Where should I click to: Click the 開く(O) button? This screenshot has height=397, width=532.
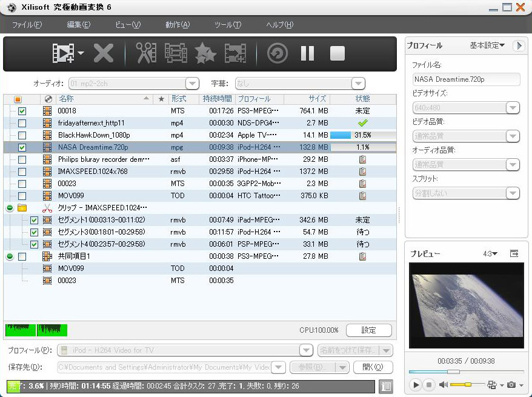click(x=373, y=367)
